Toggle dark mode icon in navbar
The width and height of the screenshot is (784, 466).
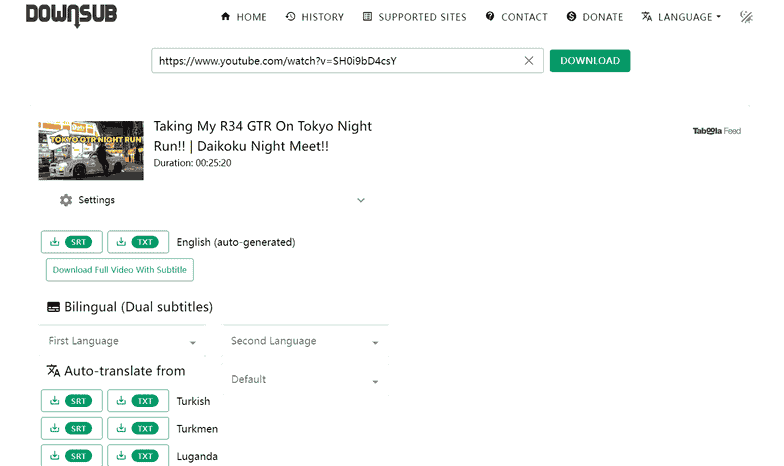(746, 17)
